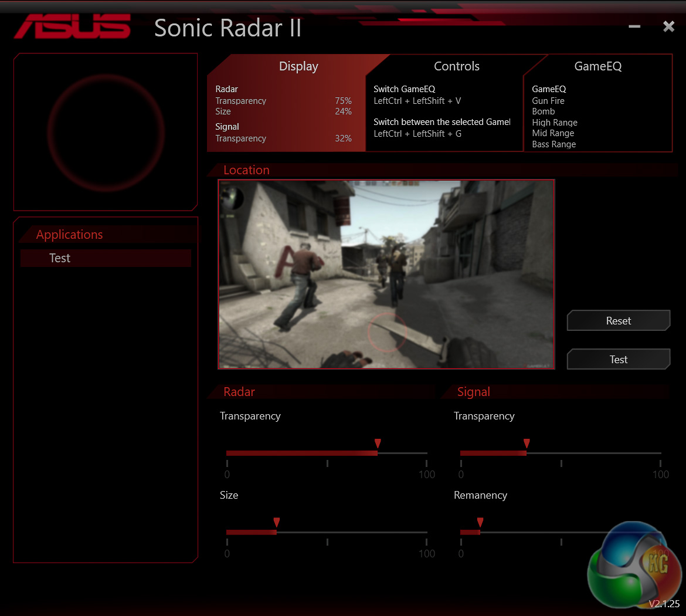
Task: Select Gun Fire in the GameEQ list
Action: click(x=548, y=101)
